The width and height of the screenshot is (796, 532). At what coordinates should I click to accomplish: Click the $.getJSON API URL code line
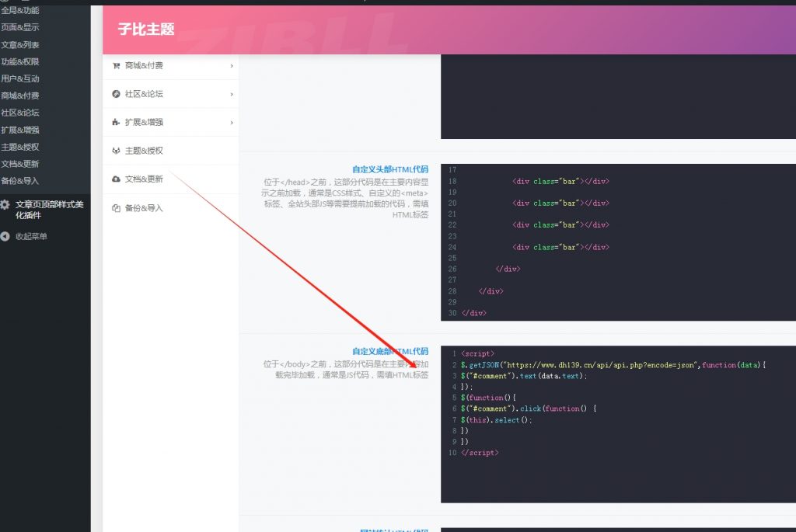tap(613, 365)
